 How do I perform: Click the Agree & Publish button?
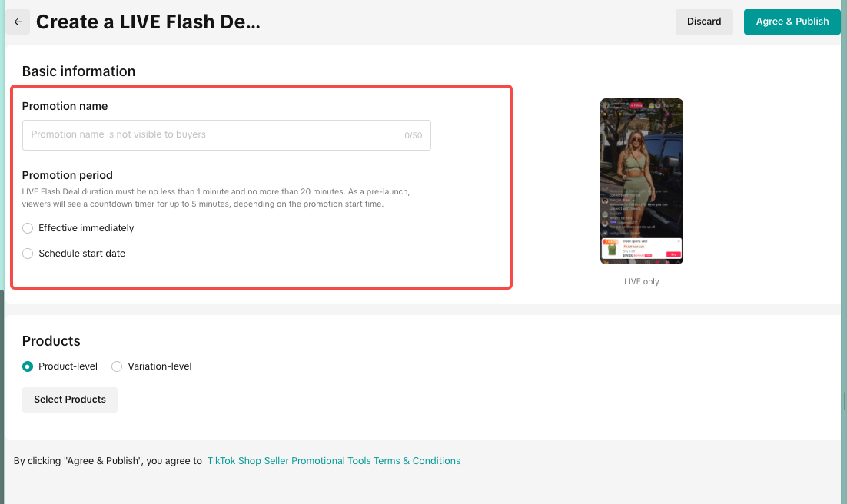pyautogui.click(x=792, y=22)
